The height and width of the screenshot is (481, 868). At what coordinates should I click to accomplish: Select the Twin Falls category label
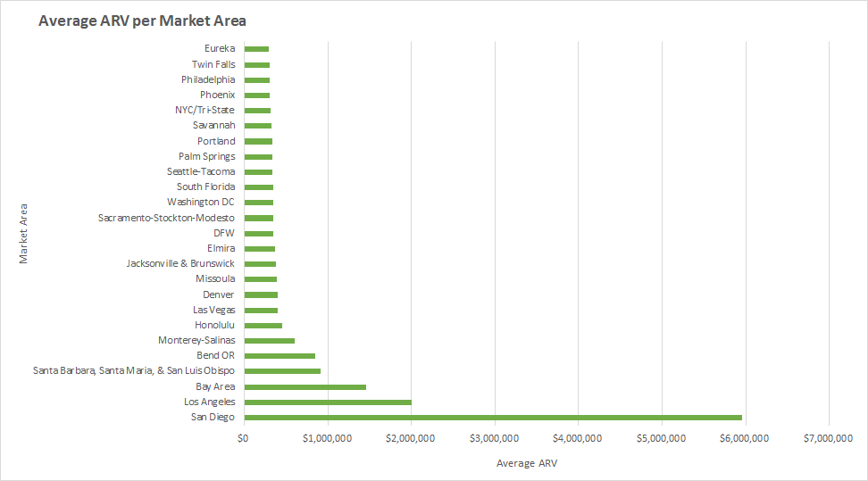coord(213,64)
